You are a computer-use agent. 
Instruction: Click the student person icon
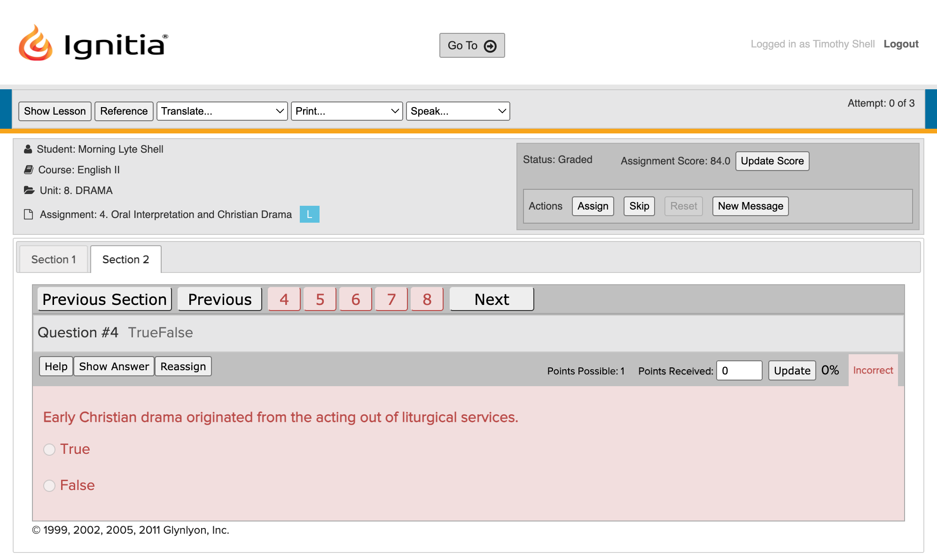pyautogui.click(x=28, y=149)
